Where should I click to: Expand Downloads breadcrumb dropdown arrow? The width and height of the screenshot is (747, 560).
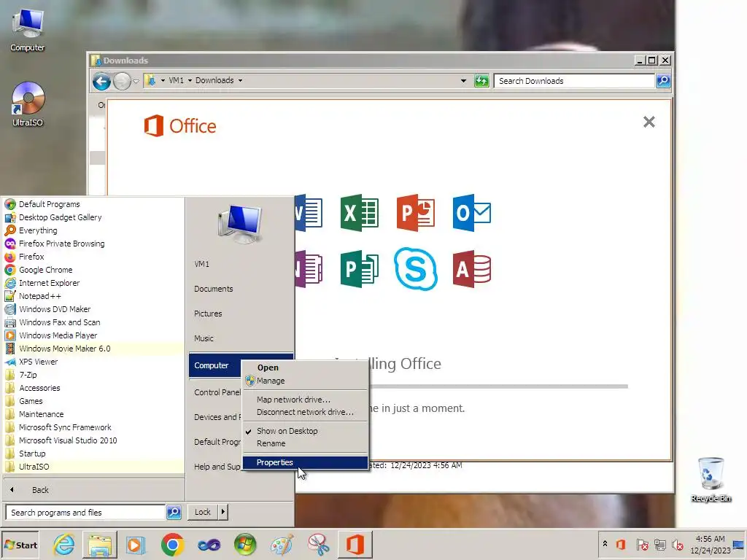point(240,80)
